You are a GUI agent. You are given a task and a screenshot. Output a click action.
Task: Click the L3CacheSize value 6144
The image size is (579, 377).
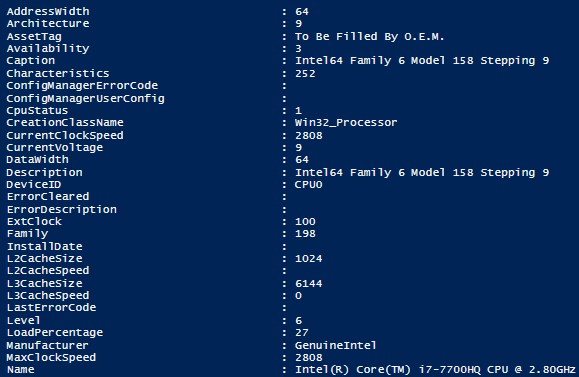(x=309, y=284)
